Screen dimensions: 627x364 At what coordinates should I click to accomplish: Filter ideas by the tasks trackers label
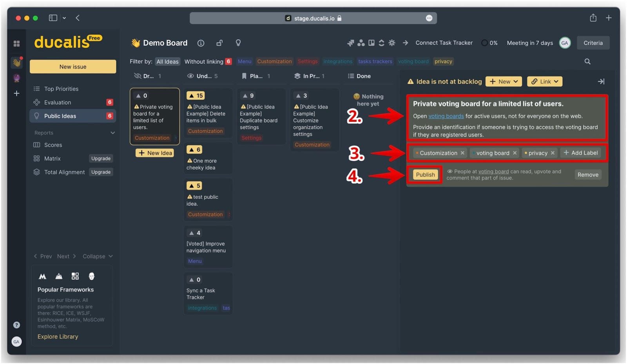375,61
